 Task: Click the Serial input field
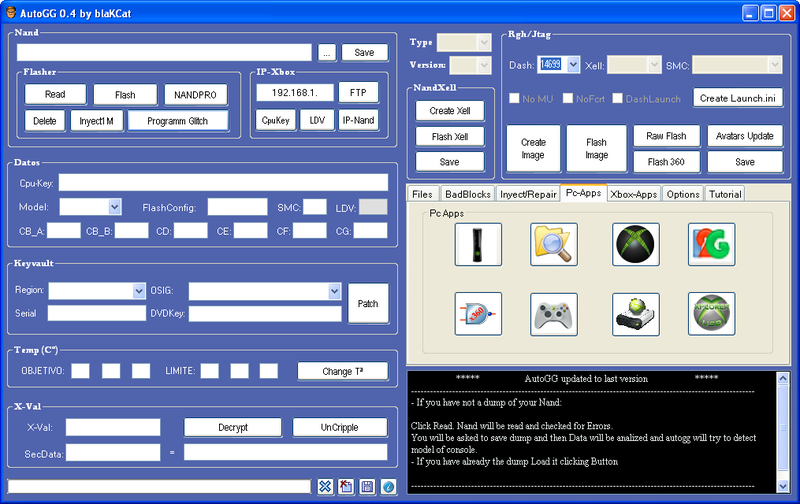tap(97, 313)
